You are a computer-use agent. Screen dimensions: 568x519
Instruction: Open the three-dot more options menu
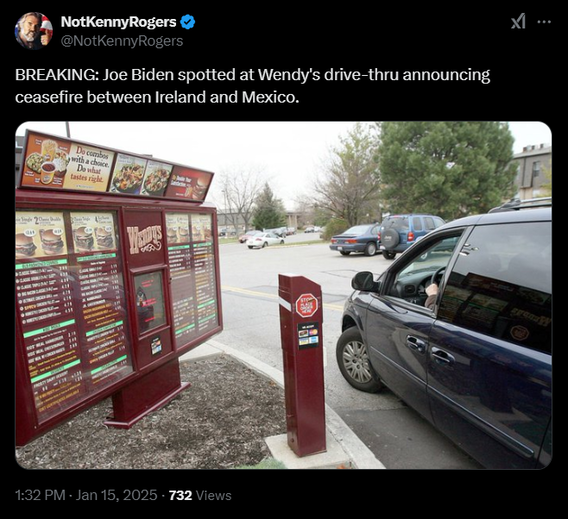click(544, 22)
